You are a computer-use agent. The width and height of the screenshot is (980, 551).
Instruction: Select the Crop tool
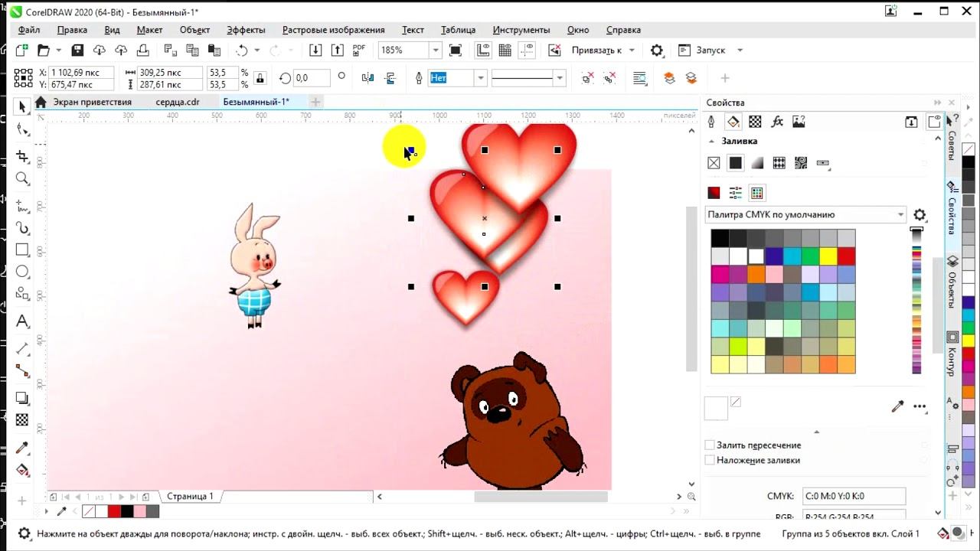[22, 156]
